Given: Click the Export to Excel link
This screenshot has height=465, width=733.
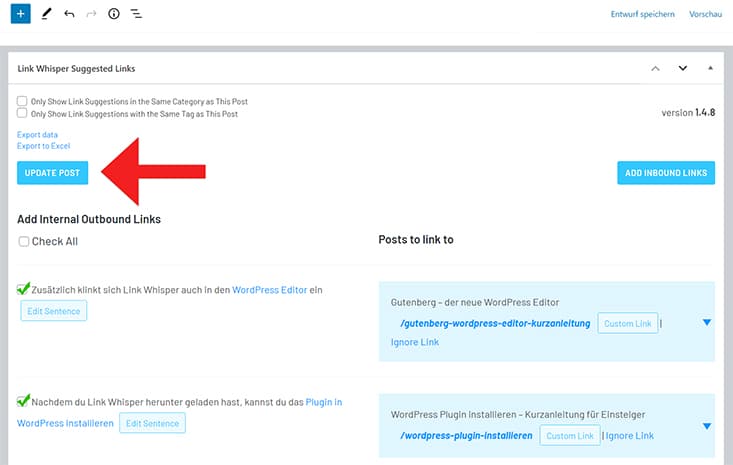Looking at the screenshot, I should (43, 146).
